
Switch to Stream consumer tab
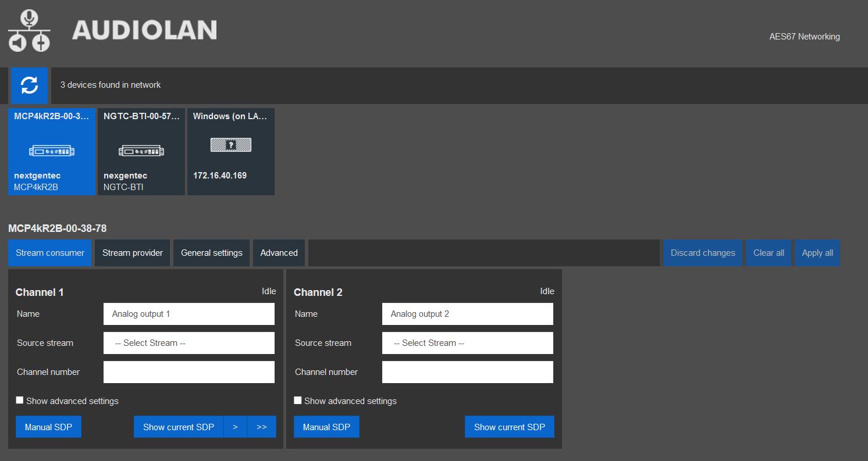click(x=50, y=253)
